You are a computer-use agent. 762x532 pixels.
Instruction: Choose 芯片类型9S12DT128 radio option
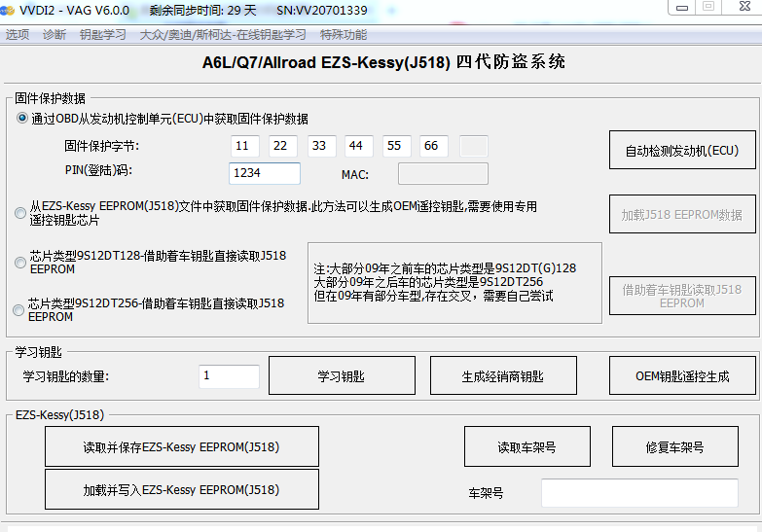coord(19,263)
